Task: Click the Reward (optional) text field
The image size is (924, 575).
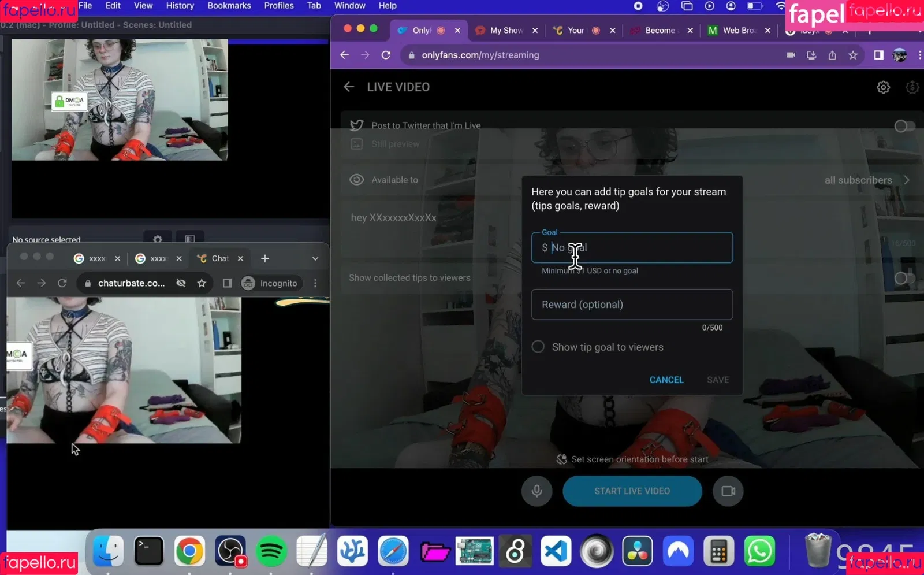Action: (x=632, y=305)
